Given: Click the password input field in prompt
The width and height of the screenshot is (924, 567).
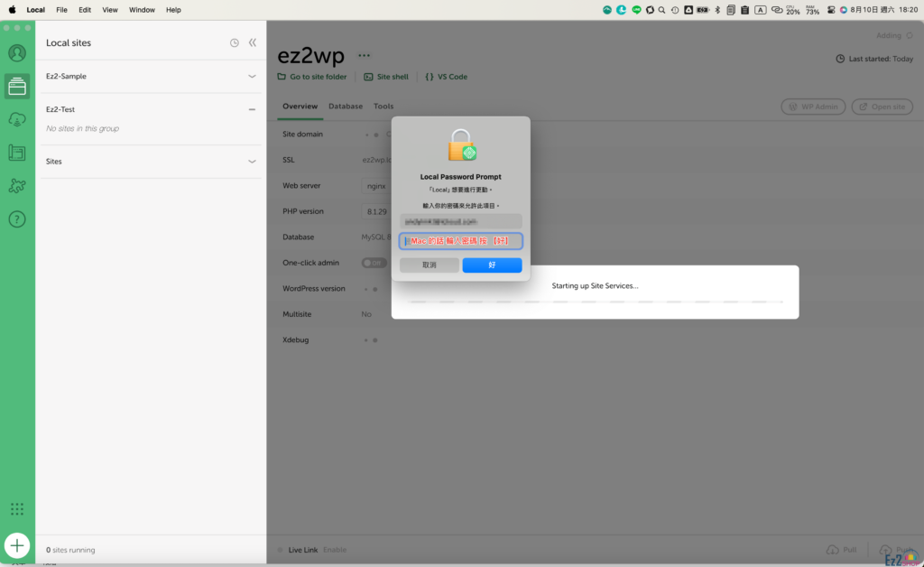Looking at the screenshot, I should tap(461, 241).
